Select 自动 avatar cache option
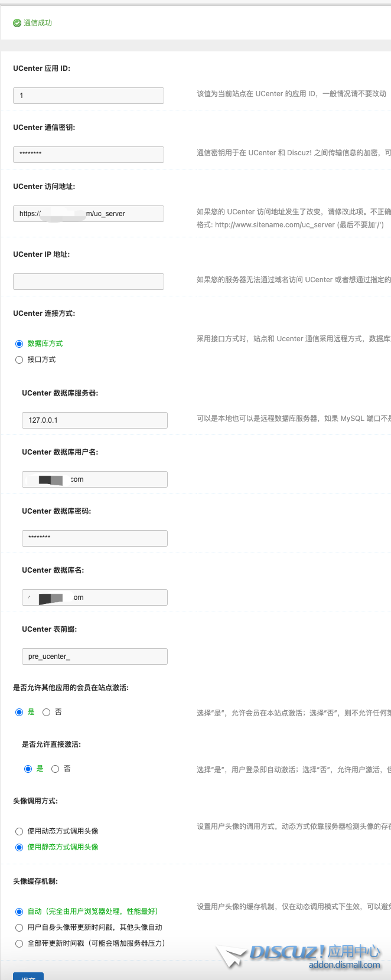 [19, 912]
